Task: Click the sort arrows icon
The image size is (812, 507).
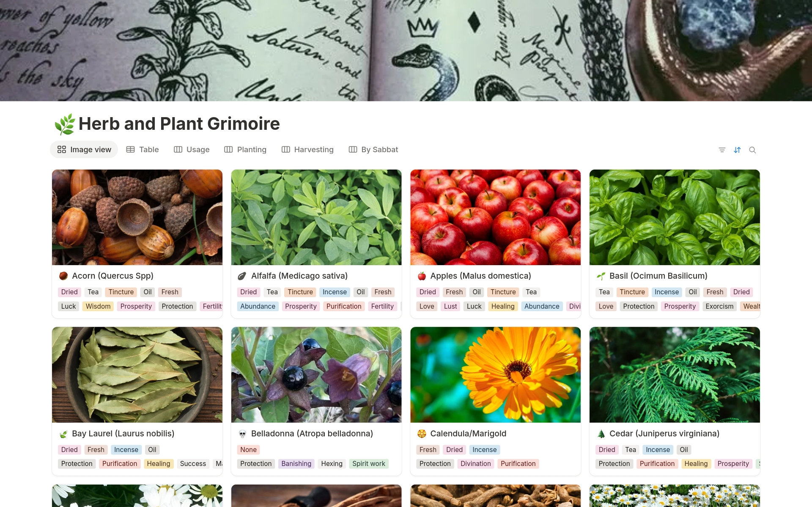Action: point(737,150)
